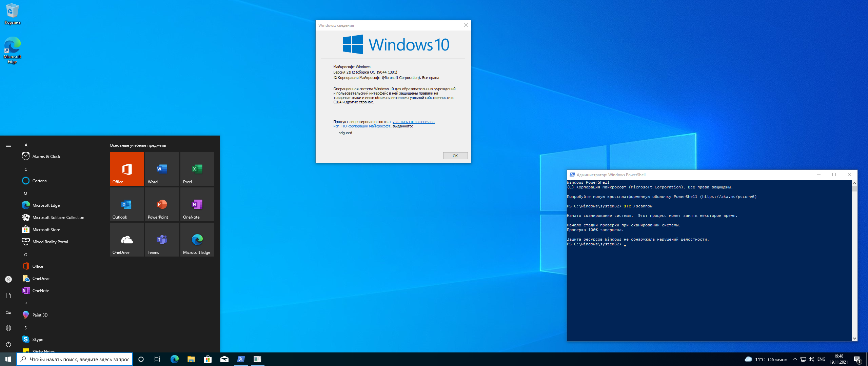Open the Outlook tile
868x366 pixels.
127,204
